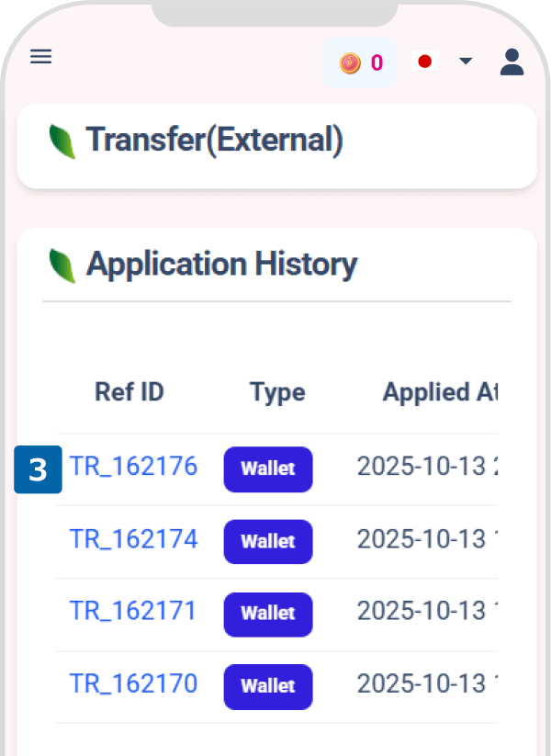
Task: Click the Ref ID column header
Action: click(x=129, y=392)
